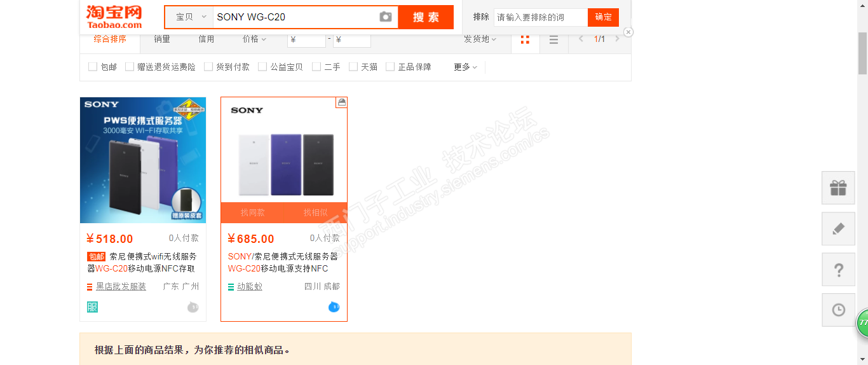Switch to list view layout
This screenshot has height=365, width=868.
tap(553, 39)
